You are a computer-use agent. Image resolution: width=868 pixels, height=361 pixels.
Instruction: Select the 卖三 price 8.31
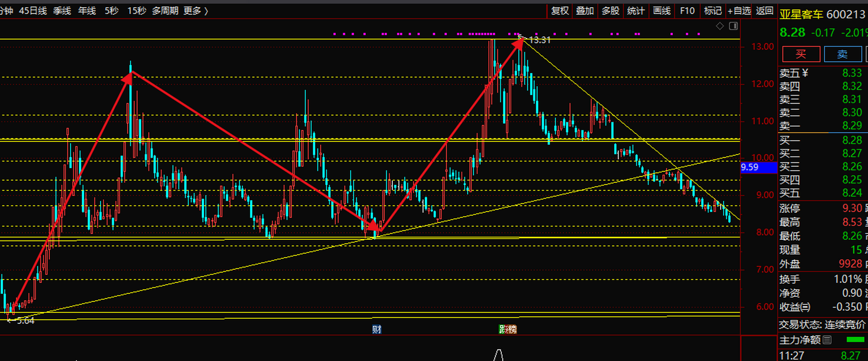pyautogui.click(x=852, y=99)
